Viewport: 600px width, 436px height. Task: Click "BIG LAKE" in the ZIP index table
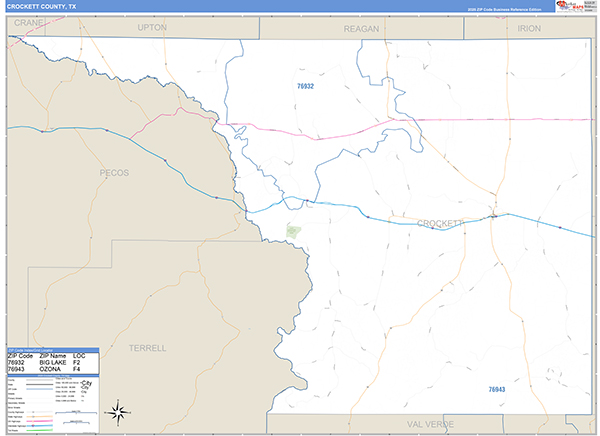(53, 362)
